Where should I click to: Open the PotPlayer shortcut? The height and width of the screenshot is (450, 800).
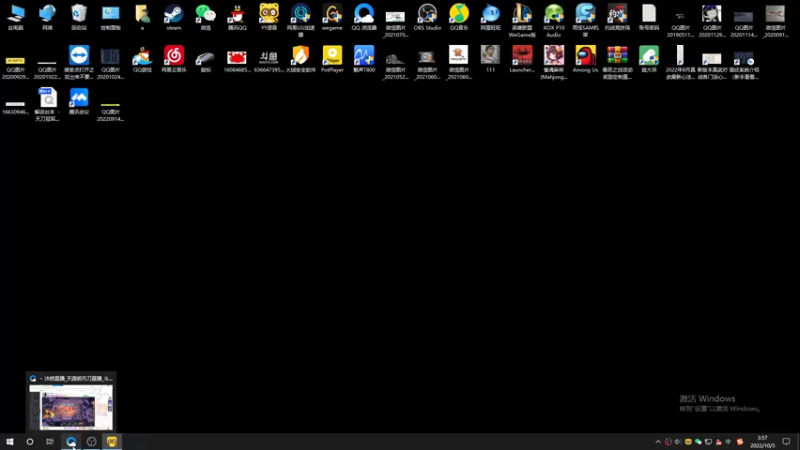point(332,59)
